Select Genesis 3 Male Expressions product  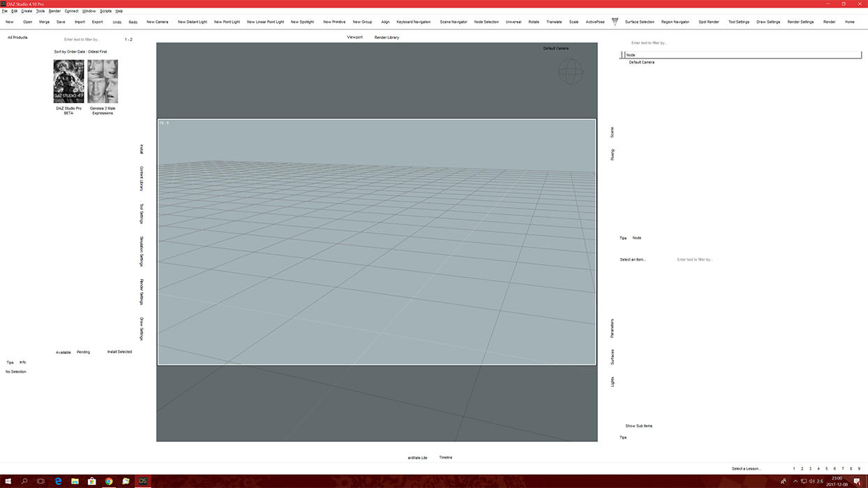coord(103,82)
